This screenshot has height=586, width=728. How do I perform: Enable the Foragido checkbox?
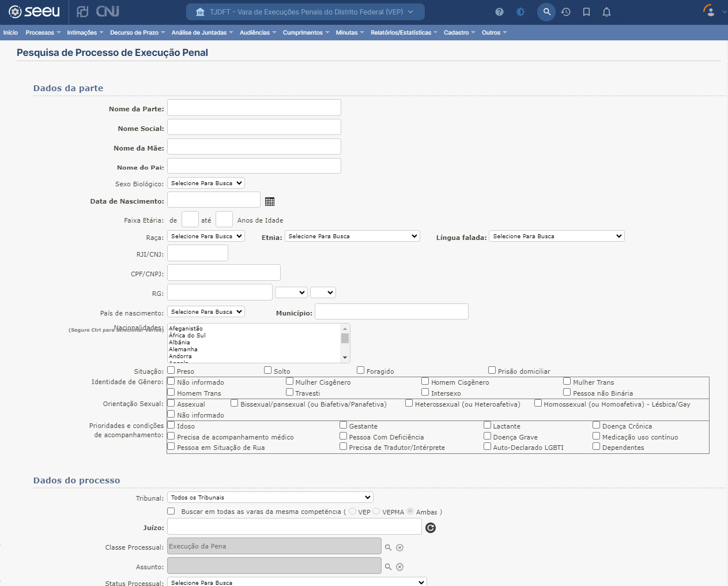coord(360,370)
